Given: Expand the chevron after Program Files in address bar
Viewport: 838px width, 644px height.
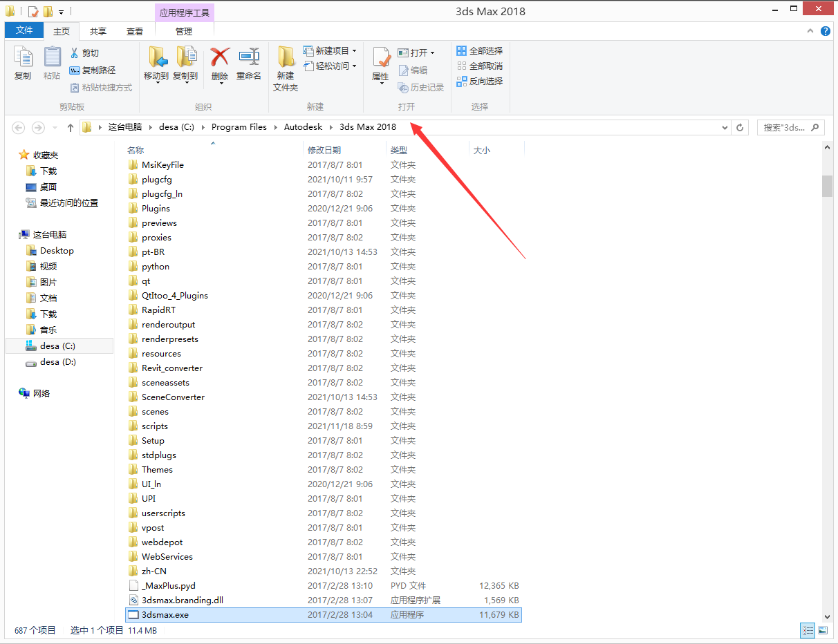Looking at the screenshot, I should pyautogui.click(x=275, y=127).
